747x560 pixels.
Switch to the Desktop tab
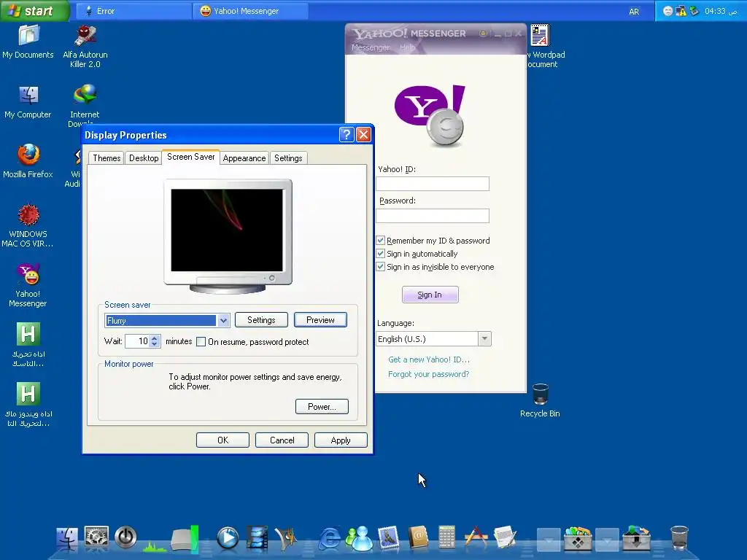click(144, 158)
